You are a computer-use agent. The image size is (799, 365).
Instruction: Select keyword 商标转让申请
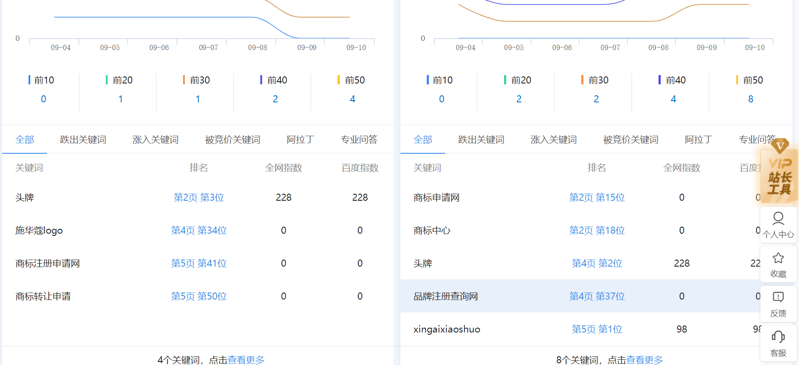tap(43, 296)
